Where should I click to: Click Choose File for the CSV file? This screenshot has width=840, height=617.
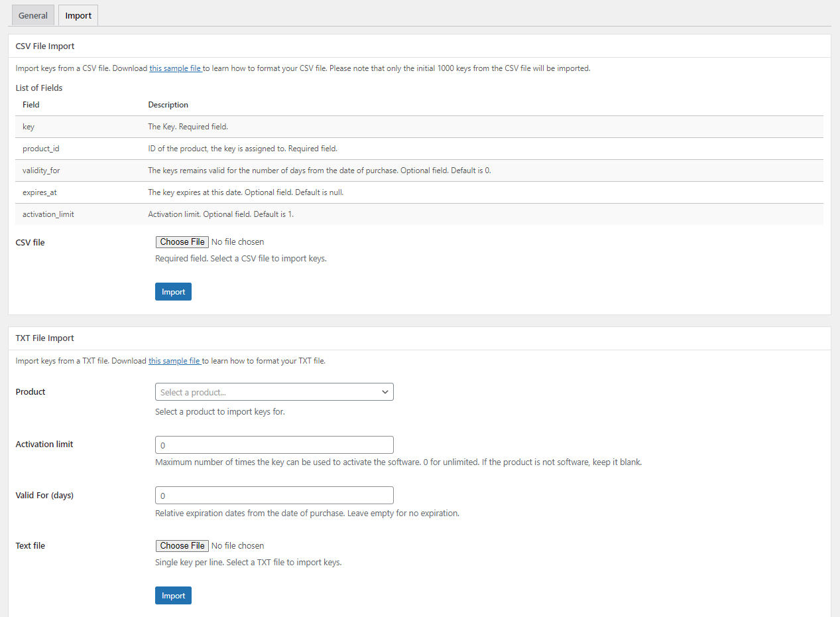182,242
